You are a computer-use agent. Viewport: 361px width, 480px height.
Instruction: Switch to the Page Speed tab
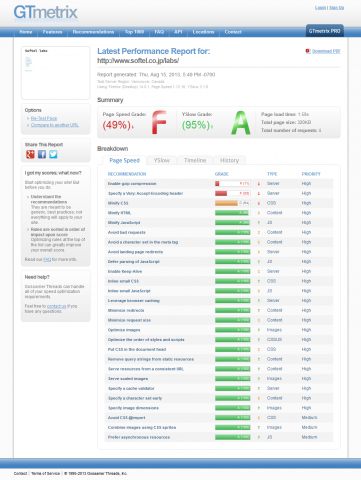(124, 160)
